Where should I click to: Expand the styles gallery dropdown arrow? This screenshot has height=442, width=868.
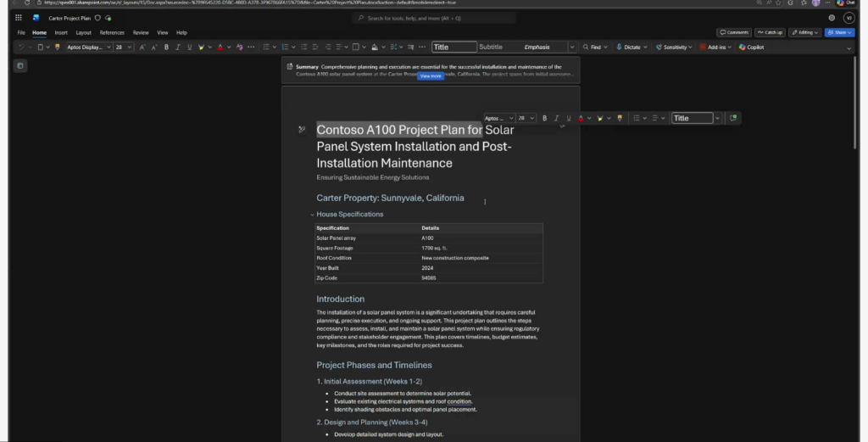(x=572, y=48)
